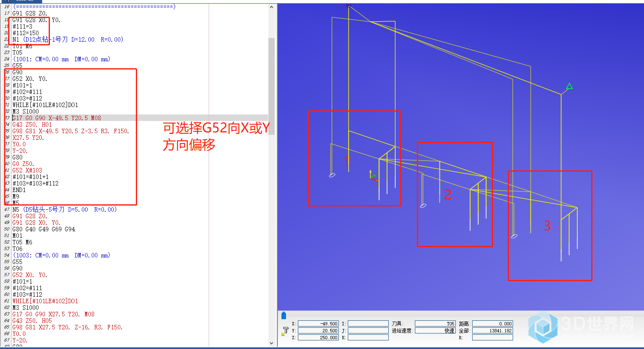Click the line 'N1 (D12点钻-1号刀 D=12.00 R=0.00)'
This screenshot has width=644, height=349.
pos(68,40)
